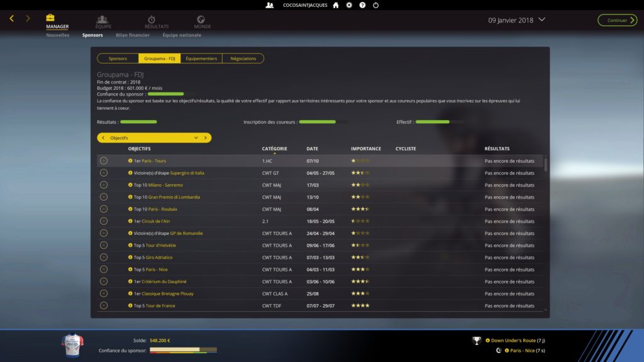Open the Objectifs dropdown chevron
The width and height of the screenshot is (644, 362).
coord(196,138)
